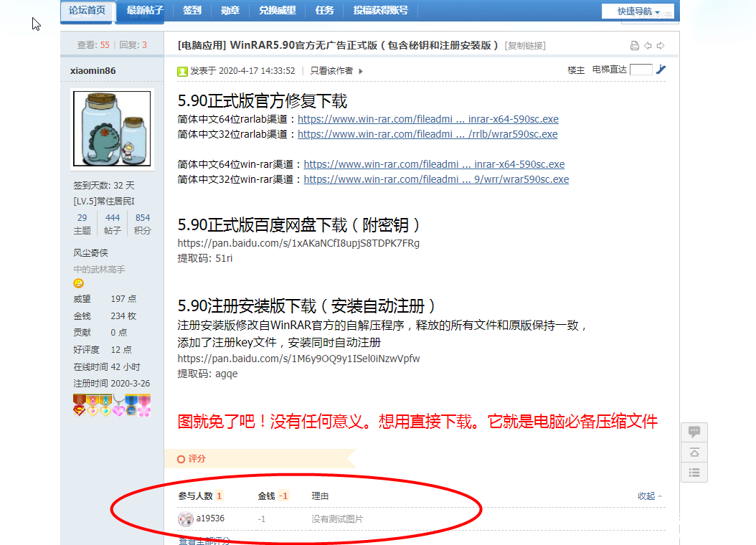Click the yellow smiley icon under 中的武林高手

click(79, 283)
